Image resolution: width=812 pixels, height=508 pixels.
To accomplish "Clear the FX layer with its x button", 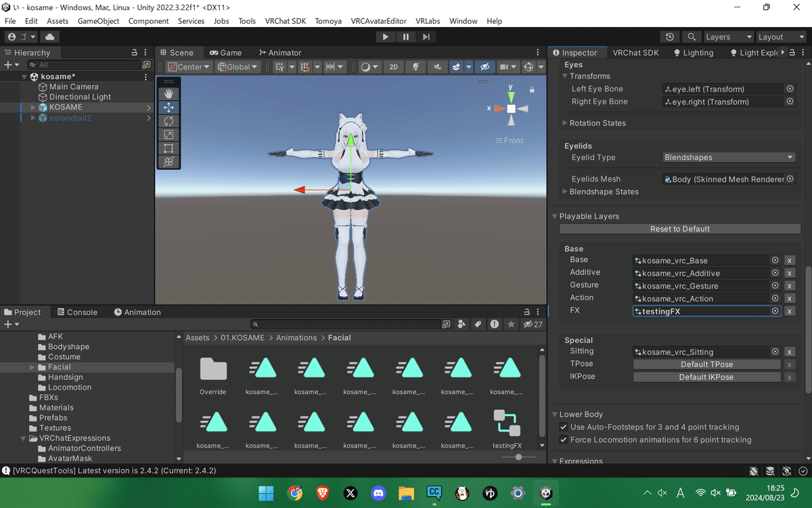I will tap(790, 312).
